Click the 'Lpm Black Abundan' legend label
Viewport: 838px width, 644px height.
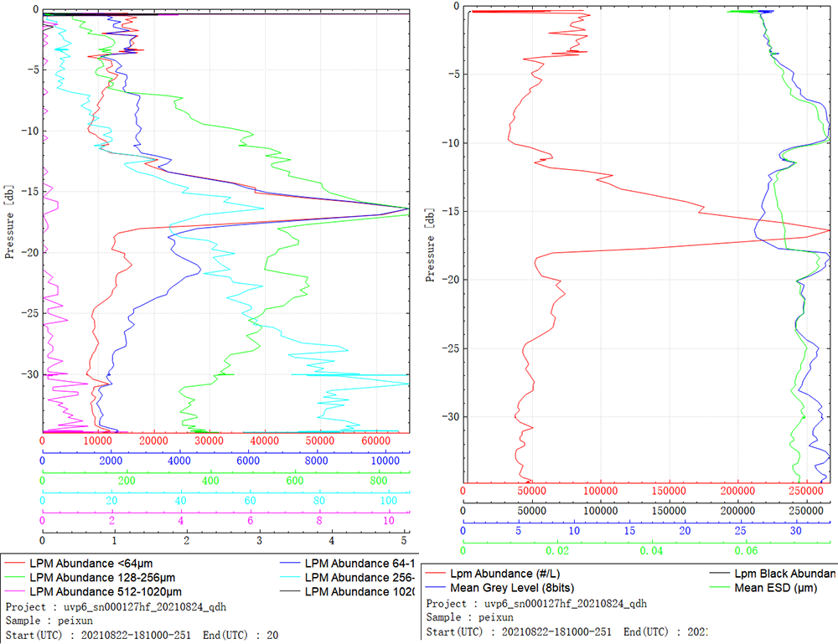tap(784, 574)
